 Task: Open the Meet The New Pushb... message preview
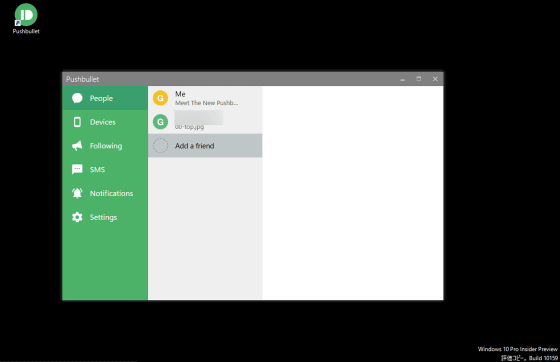click(206, 103)
